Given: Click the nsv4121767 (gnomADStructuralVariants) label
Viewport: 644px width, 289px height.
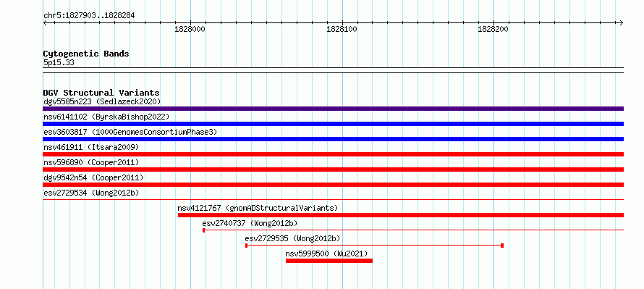Looking at the screenshot, I should point(258,208).
